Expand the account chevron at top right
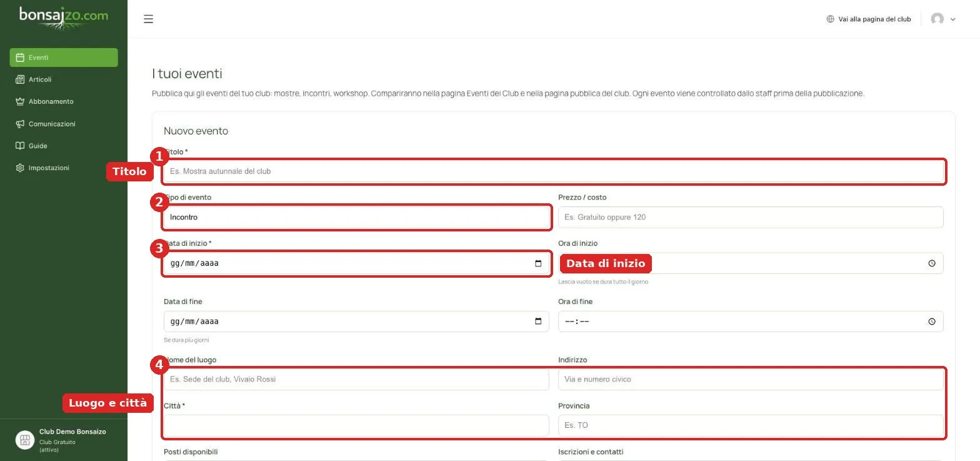 [953, 19]
